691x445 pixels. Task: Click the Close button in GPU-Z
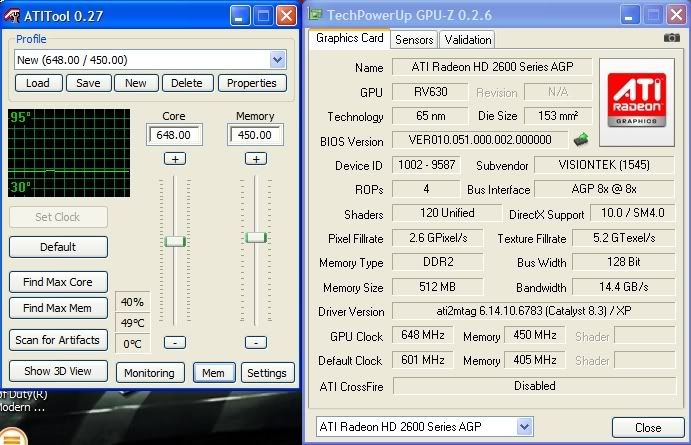click(648, 427)
